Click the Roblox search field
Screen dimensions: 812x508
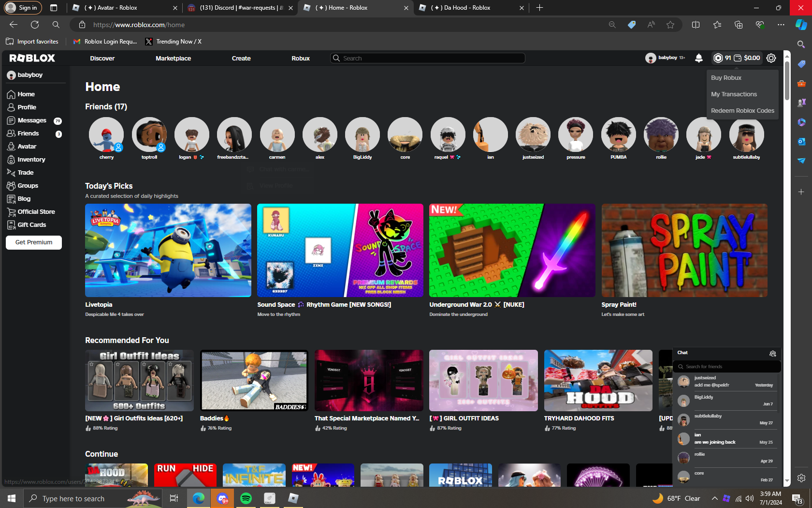[x=428, y=58]
